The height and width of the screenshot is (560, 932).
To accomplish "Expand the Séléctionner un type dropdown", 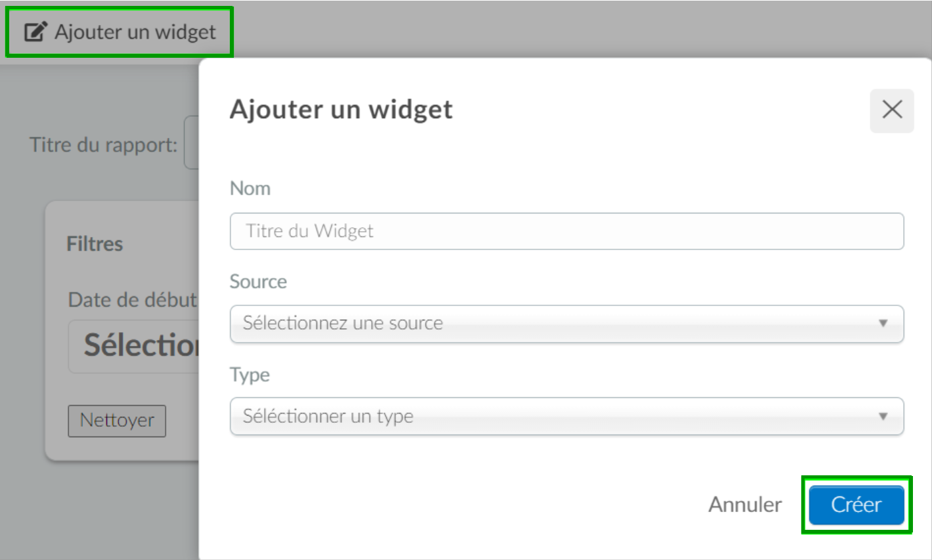I will click(x=567, y=416).
